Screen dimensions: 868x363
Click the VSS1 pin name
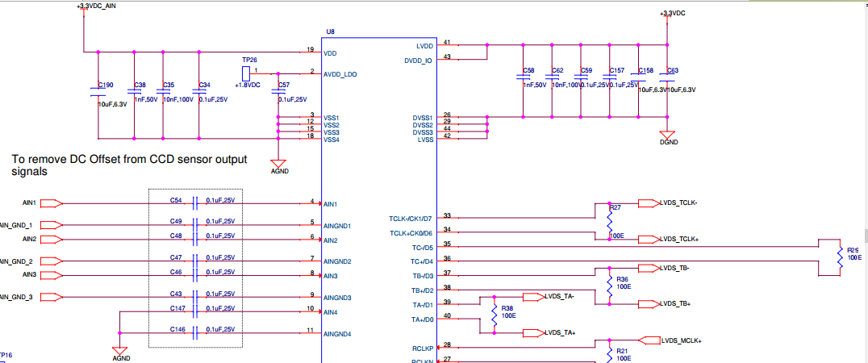(x=331, y=119)
